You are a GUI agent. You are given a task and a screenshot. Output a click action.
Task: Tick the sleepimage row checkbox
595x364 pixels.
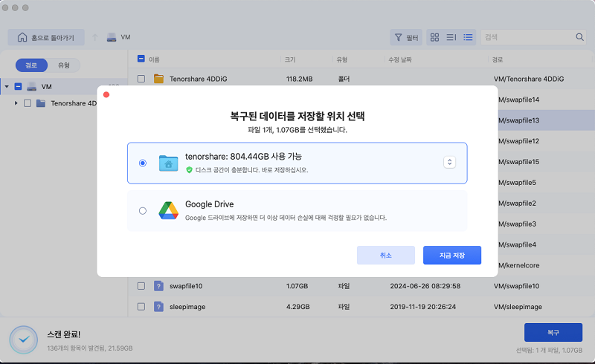141,306
